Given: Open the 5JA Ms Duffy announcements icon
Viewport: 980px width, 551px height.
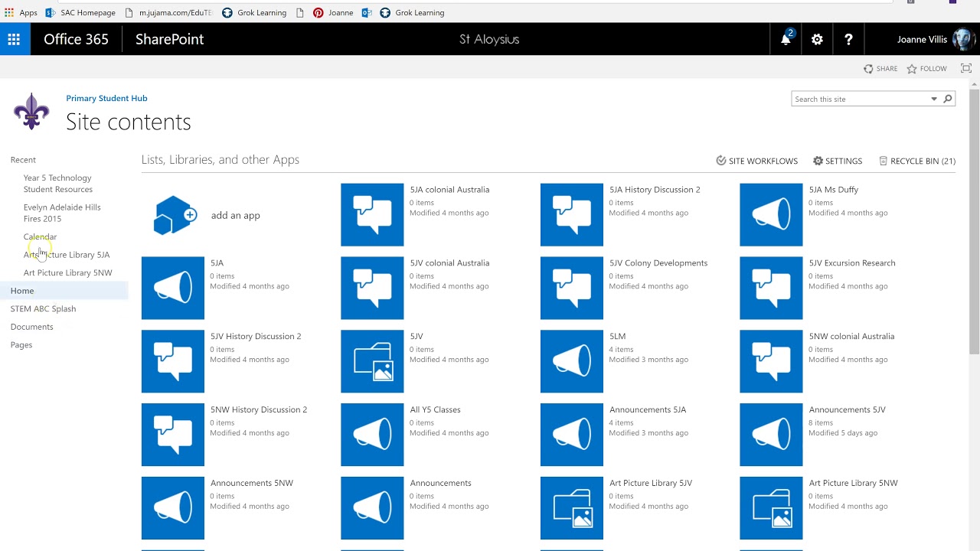Looking at the screenshot, I should [x=771, y=215].
